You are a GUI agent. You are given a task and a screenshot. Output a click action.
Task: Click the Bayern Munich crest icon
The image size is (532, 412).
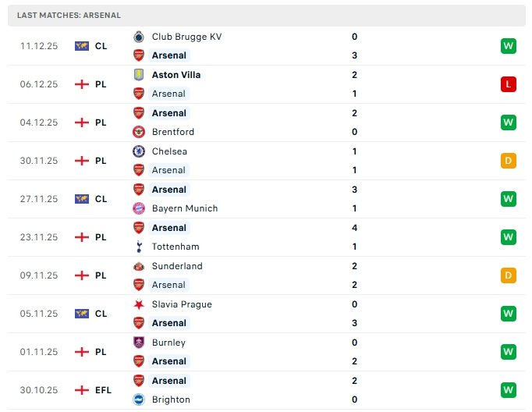(139, 208)
